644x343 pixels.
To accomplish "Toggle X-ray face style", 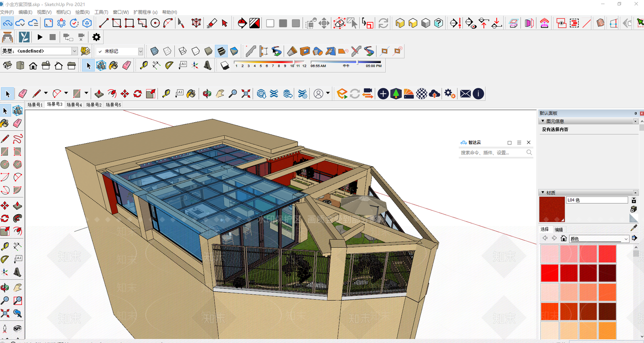I will pos(154,51).
